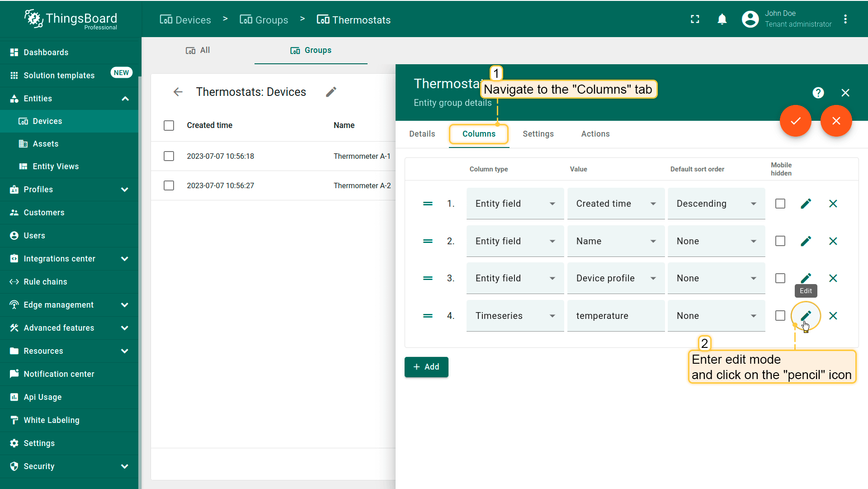
Task: Toggle the select-all devices header checkbox
Action: (169, 125)
